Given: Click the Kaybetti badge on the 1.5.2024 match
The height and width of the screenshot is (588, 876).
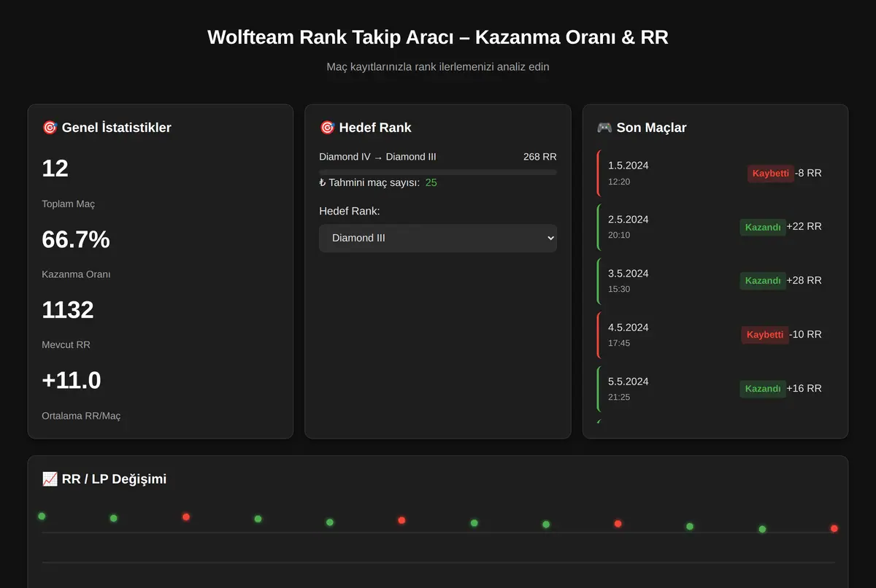Looking at the screenshot, I should pyautogui.click(x=770, y=174).
